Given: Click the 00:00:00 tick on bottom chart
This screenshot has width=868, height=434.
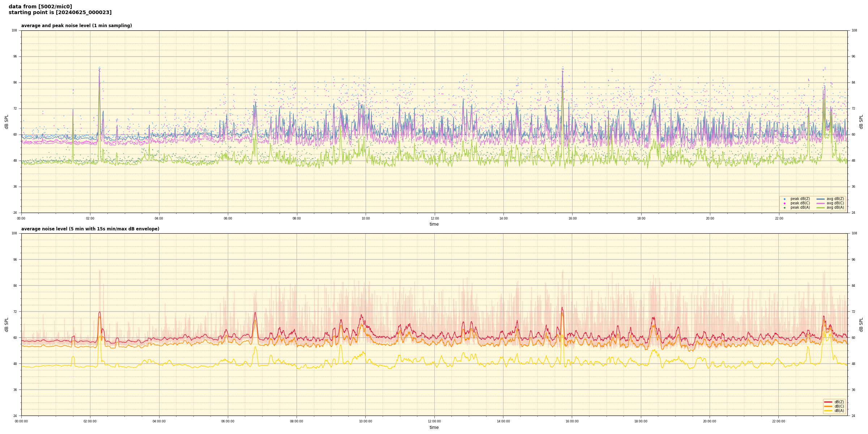Looking at the screenshot, I should tap(21, 421).
